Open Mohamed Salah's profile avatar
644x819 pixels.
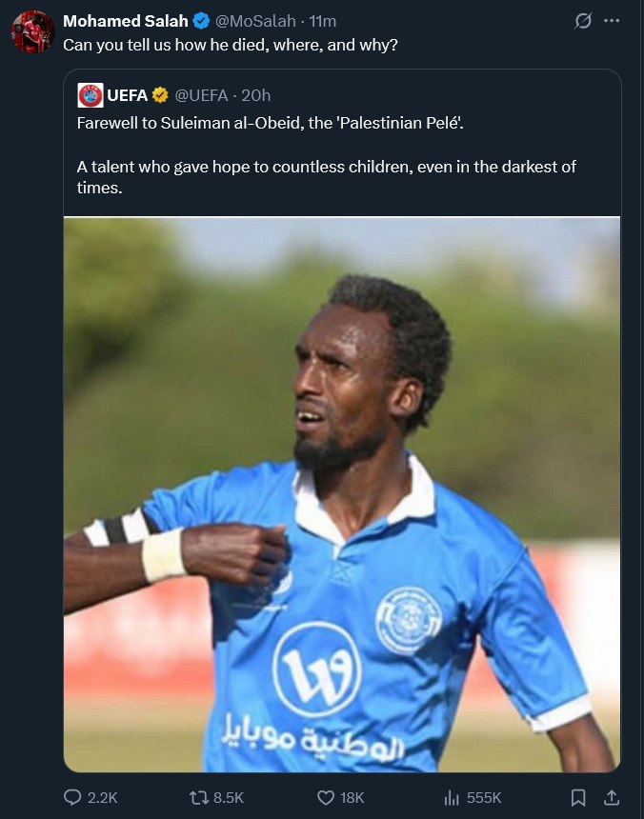click(x=33, y=31)
